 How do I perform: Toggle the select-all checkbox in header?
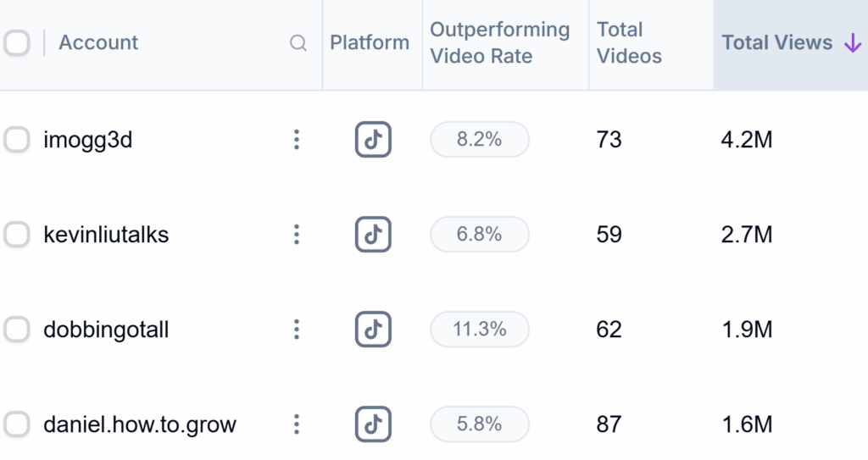pos(17,43)
